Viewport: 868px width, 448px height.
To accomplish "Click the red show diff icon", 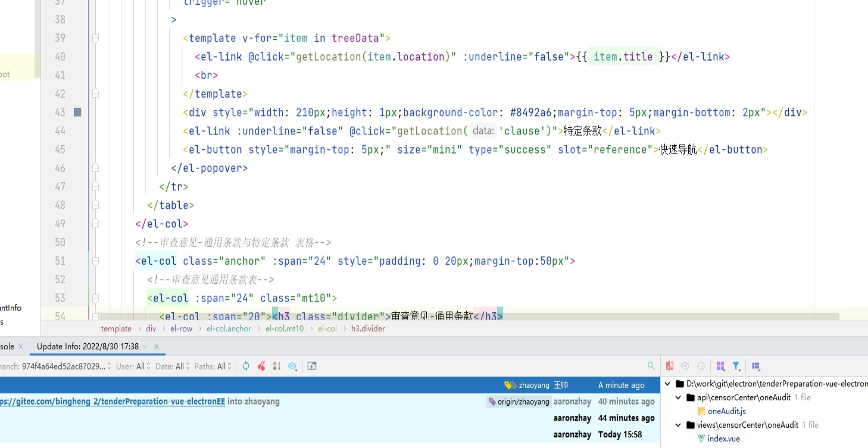I will [670, 366].
